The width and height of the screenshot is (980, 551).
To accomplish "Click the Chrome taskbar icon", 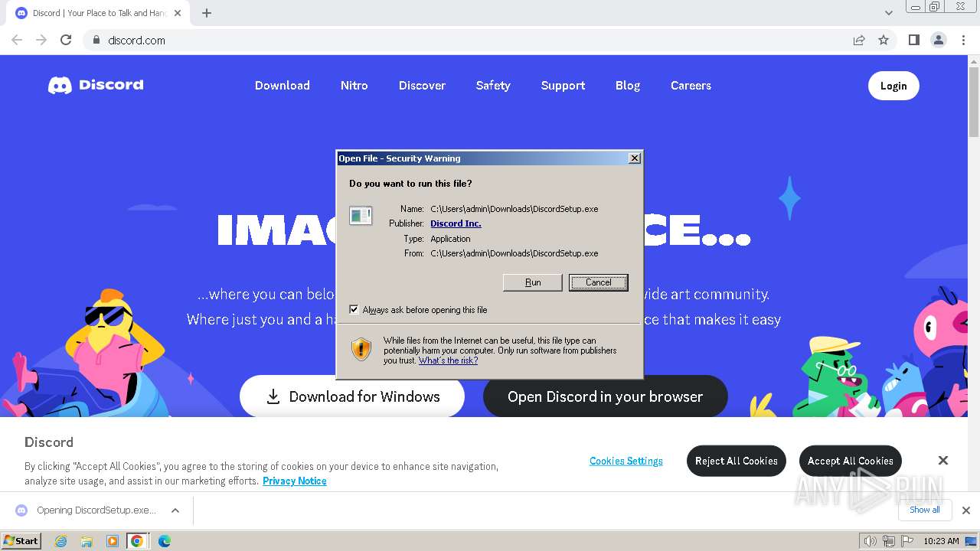I will click(x=137, y=541).
